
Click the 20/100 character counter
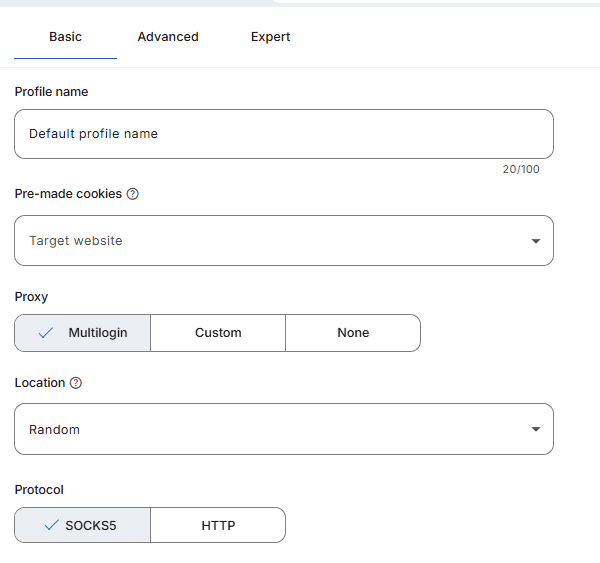pos(520,169)
